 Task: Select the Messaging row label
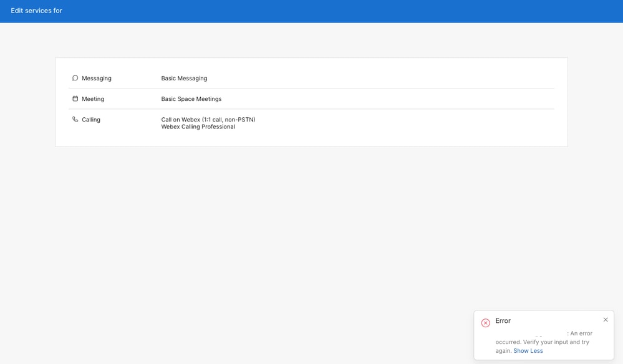click(x=97, y=78)
